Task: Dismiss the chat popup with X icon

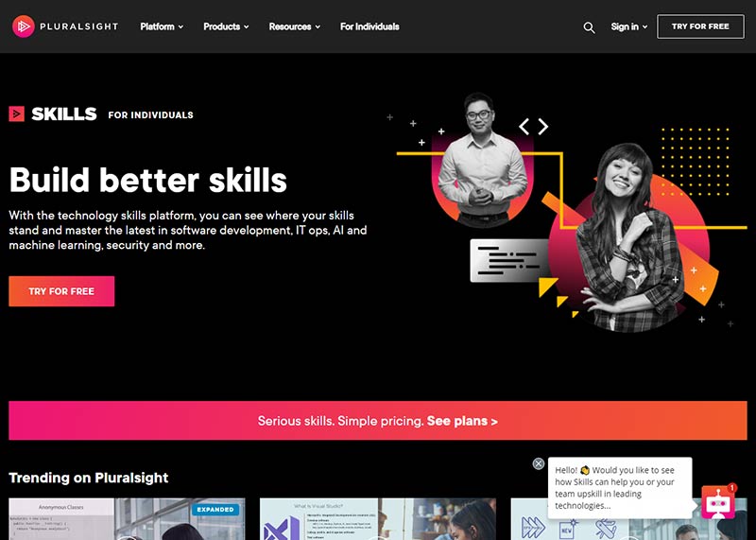Action: 539,463
